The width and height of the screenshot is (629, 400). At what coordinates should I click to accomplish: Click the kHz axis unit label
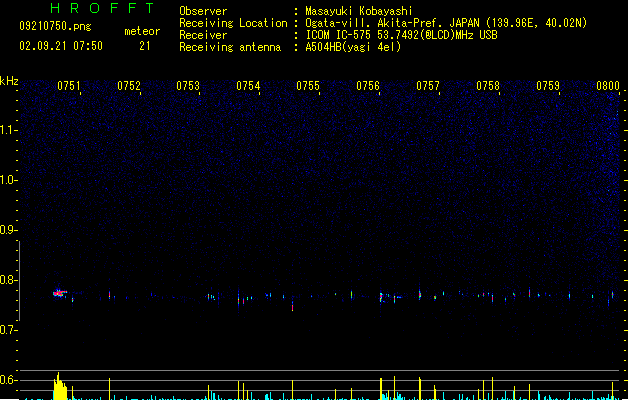click(x=9, y=81)
